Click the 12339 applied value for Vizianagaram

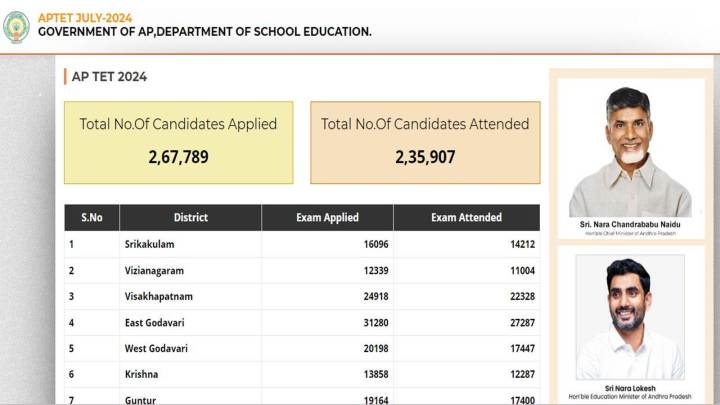pos(376,271)
